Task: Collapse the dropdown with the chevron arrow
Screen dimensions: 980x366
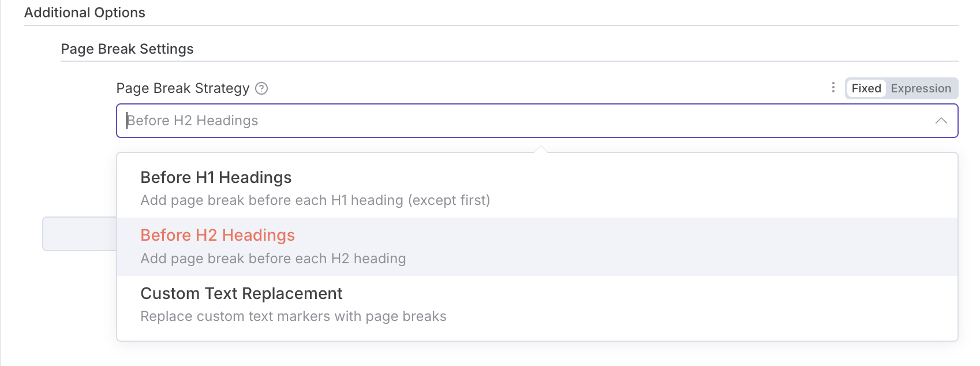Action: pos(941,121)
